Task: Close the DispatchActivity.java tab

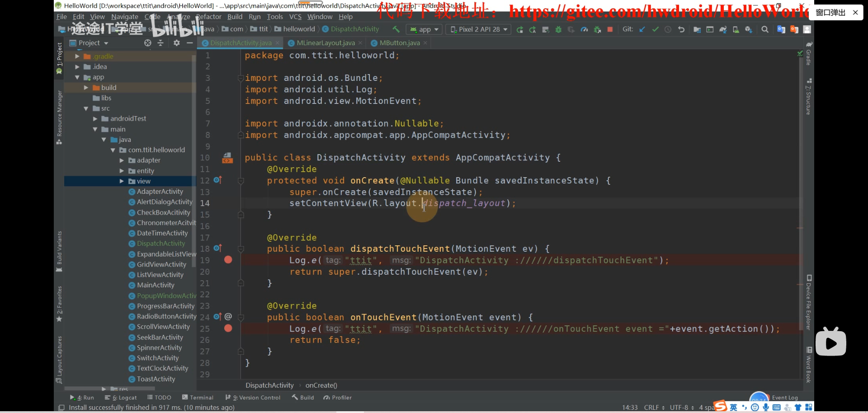Action: click(x=277, y=43)
